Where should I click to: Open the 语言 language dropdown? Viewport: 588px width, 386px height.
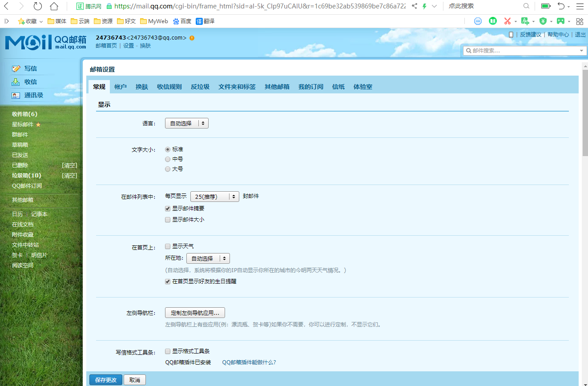tap(186, 123)
